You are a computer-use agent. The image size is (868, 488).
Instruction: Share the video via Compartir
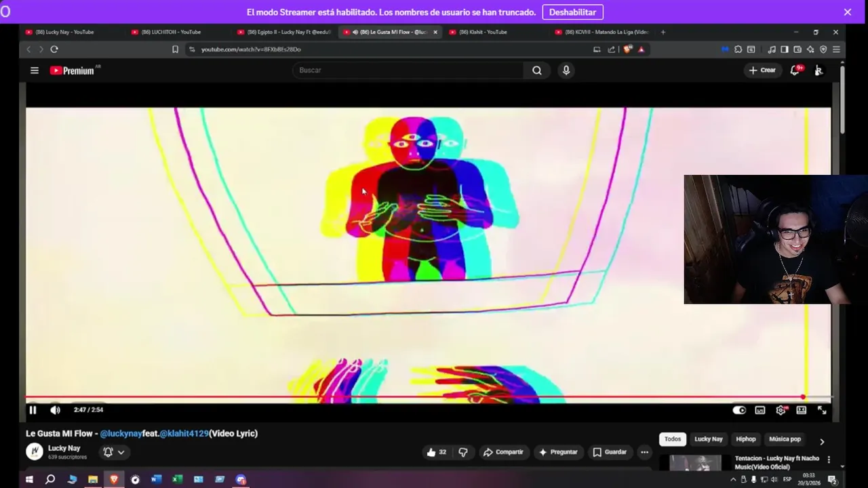502,452
